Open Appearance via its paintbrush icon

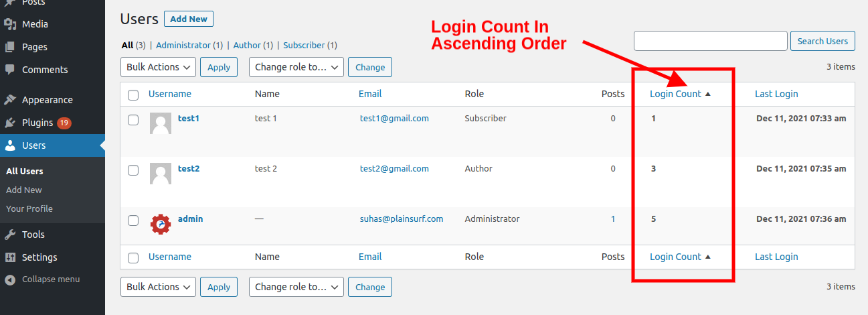coord(10,100)
